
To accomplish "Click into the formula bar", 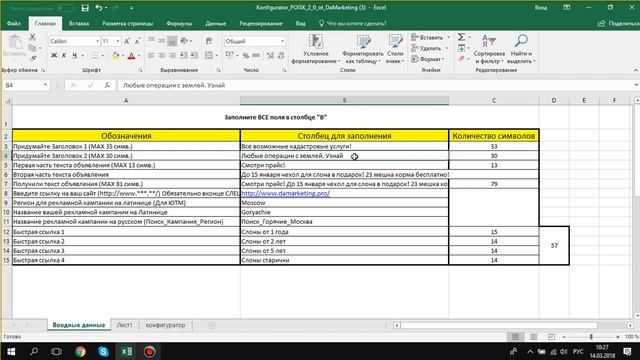I will click(x=376, y=85).
